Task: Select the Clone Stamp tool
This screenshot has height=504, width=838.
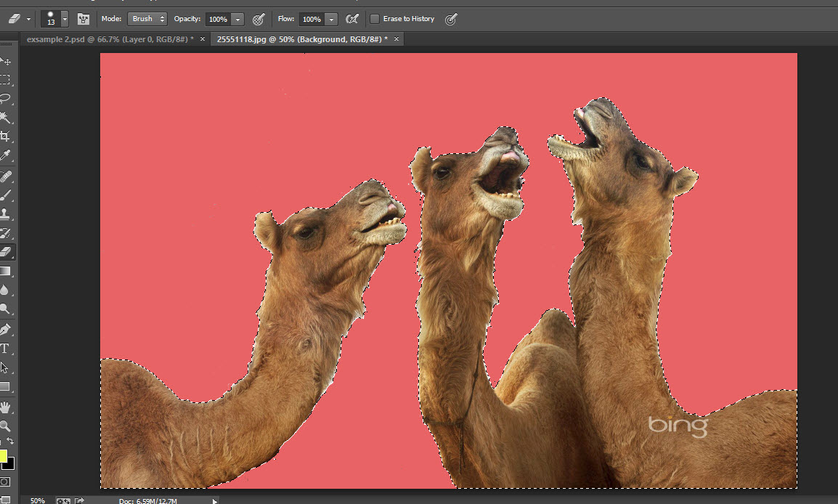Action: point(5,214)
